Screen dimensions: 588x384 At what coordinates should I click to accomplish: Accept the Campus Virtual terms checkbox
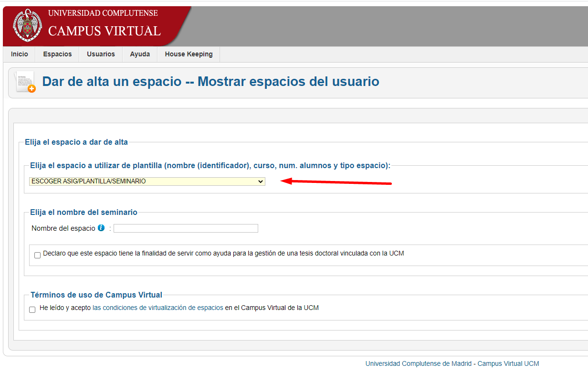[x=32, y=309]
